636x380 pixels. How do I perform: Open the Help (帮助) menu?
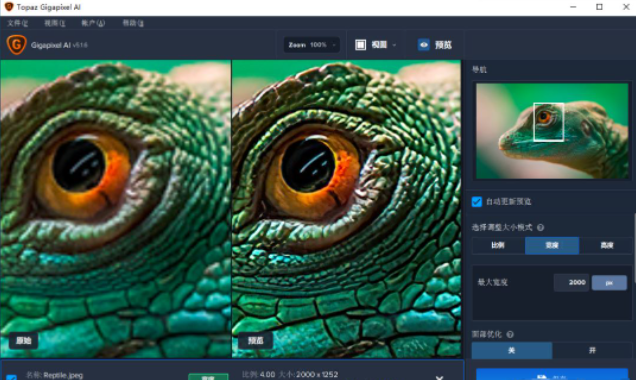(x=133, y=23)
